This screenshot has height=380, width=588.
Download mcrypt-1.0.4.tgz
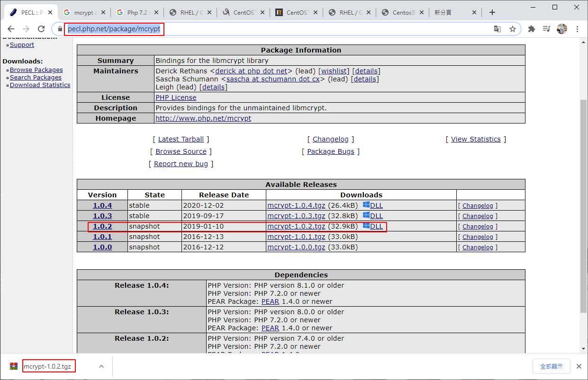tap(296, 205)
